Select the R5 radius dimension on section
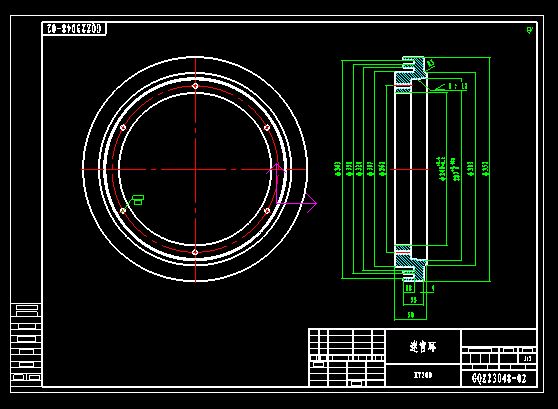Screen dimensions: 558x409 pos(431,63)
